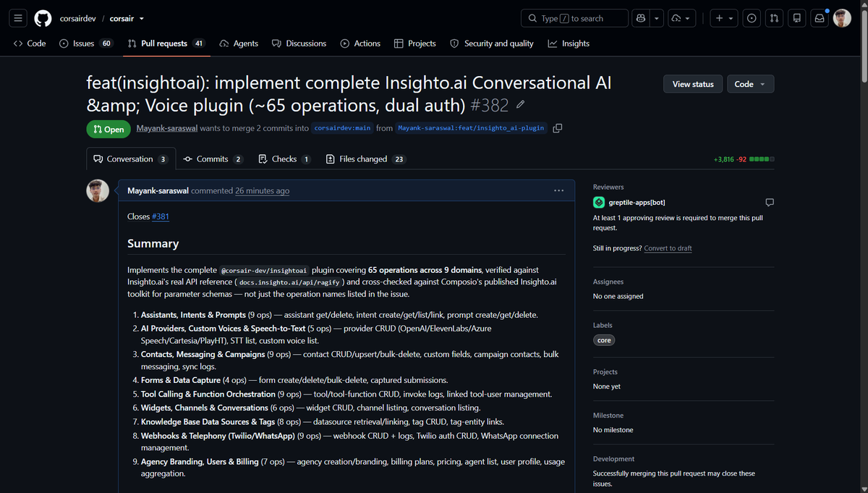The width and height of the screenshot is (868, 493).
Task: Copy branch name clipboard icon
Action: 557,128
